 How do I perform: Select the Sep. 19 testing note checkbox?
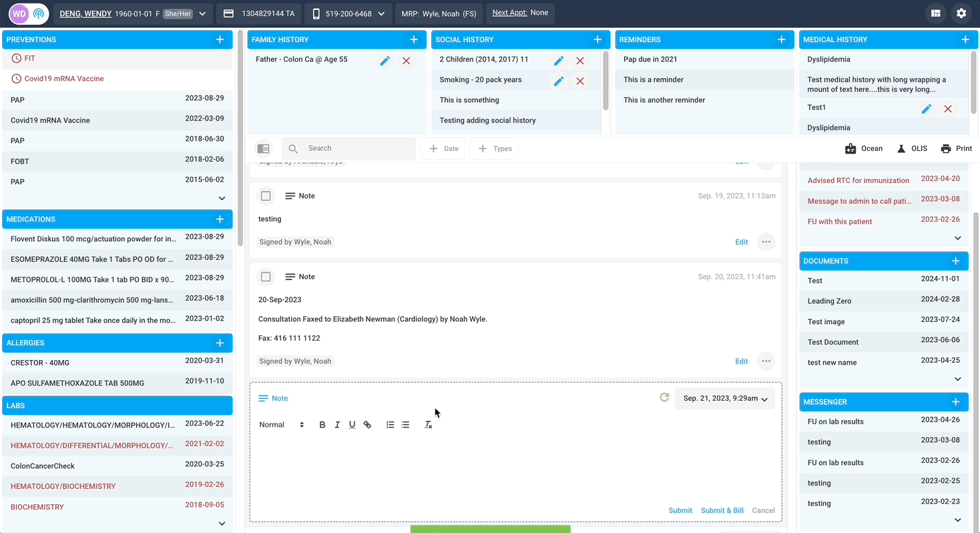point(266,196)
